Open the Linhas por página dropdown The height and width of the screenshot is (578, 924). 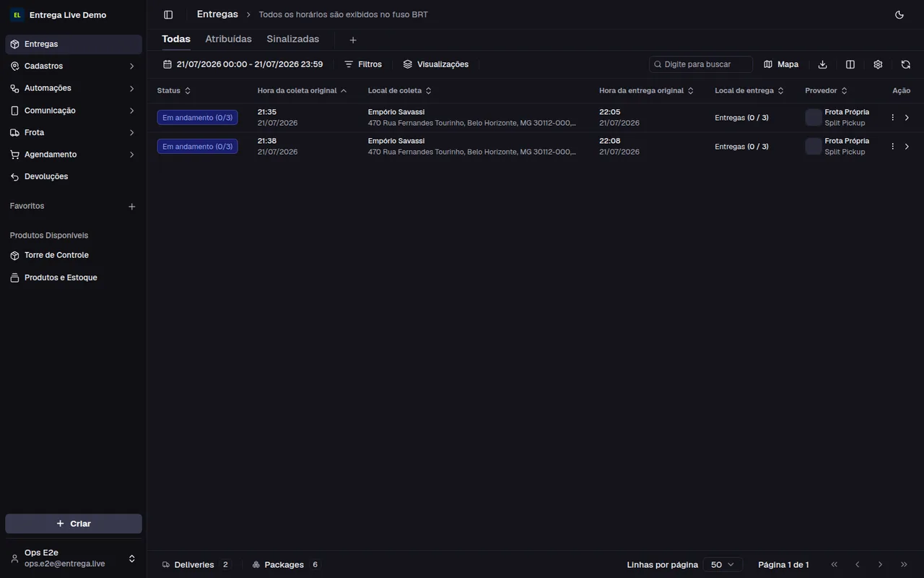point(723,564)
